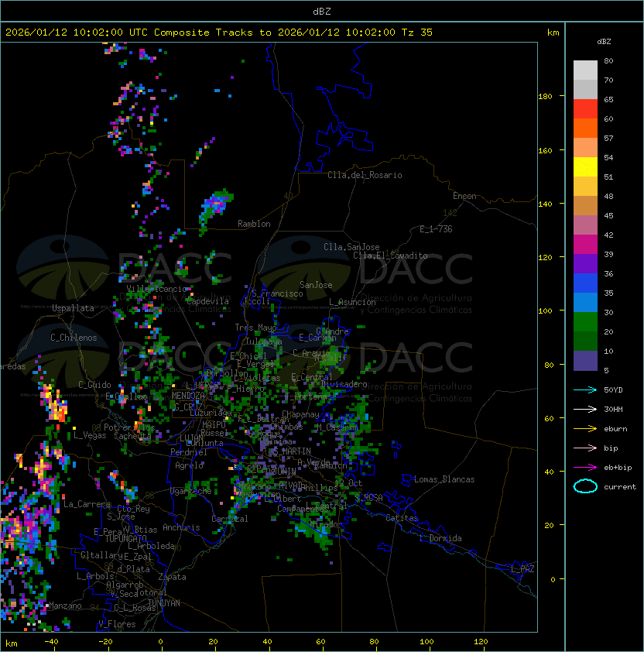The image size is (644, 652).
Task: Click the cyan 'current' ellipse legend symbol
Action: click(x=585, y=486)
